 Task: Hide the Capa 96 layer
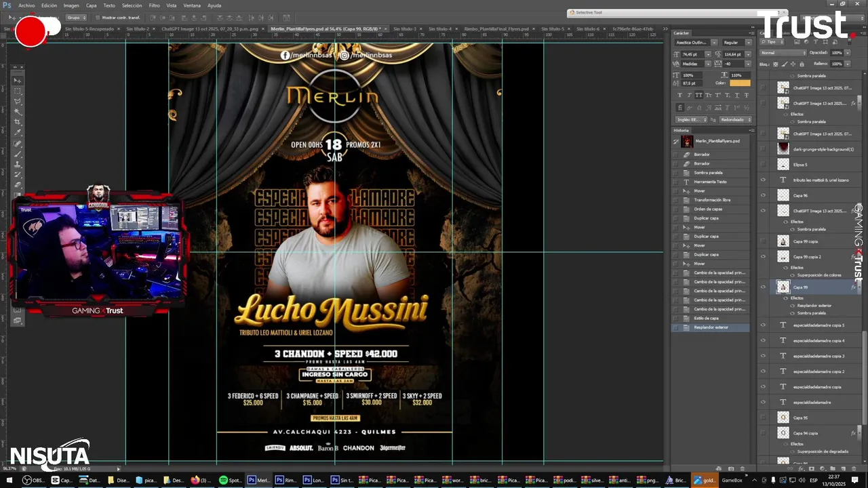coord(763,195)
